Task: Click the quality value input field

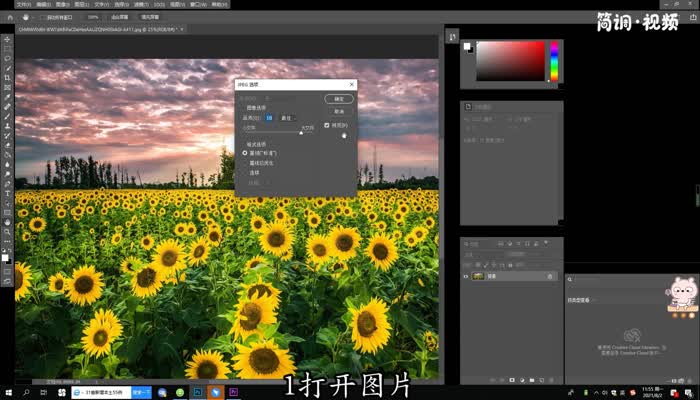Action: click(x=270, y=117)
